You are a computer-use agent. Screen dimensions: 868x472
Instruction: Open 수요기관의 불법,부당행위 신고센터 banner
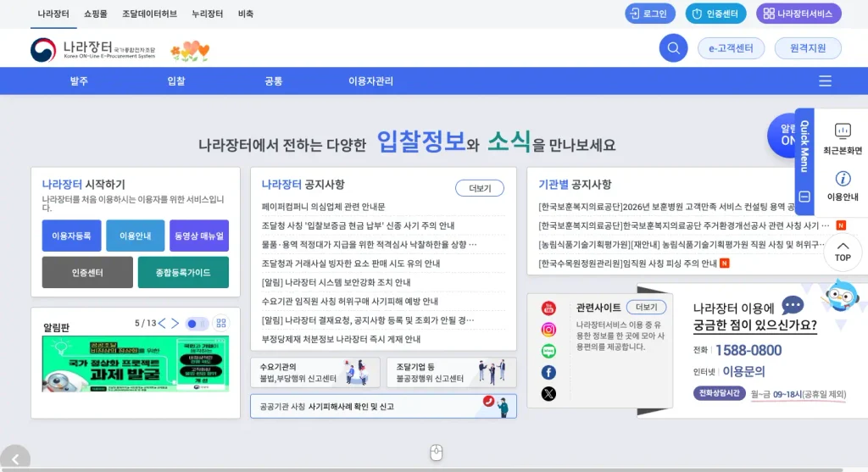[x=315, y=372]
